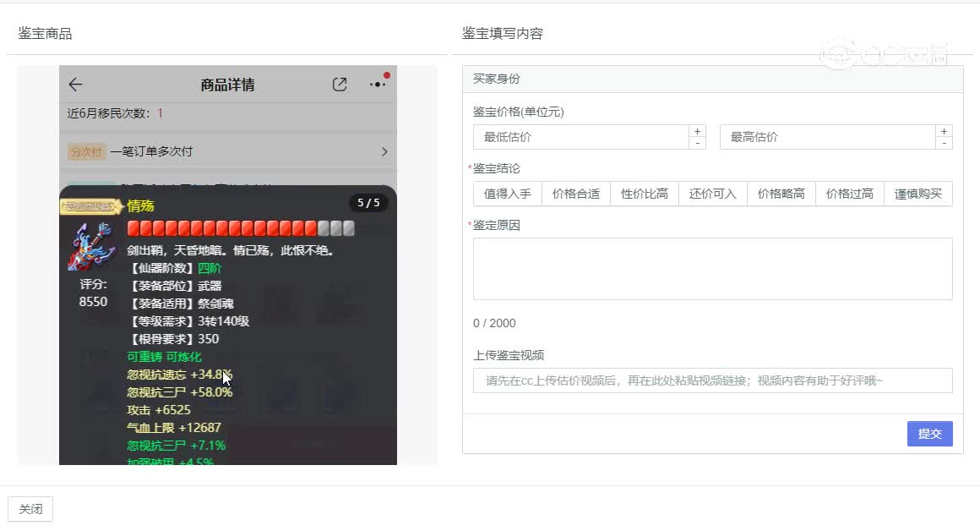Click the 5/5 image counter badge
Screen dimensions: 980x531
tap(368, 203)
